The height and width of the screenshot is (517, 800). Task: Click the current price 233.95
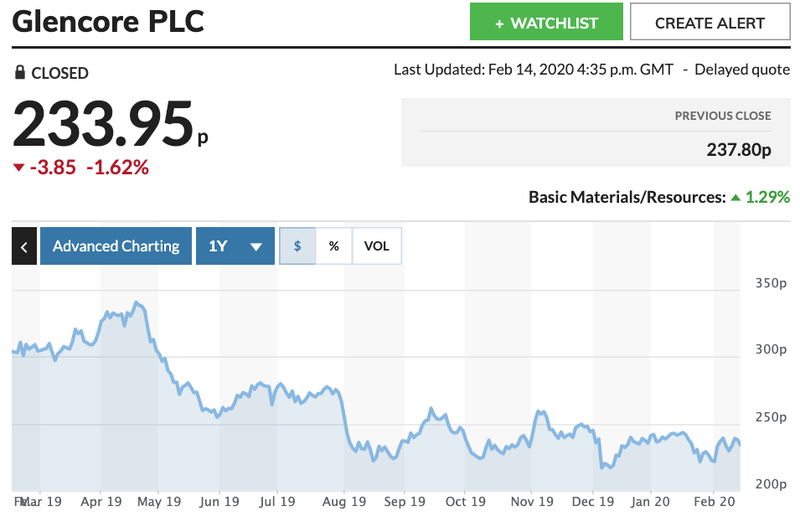click(103, 124)
